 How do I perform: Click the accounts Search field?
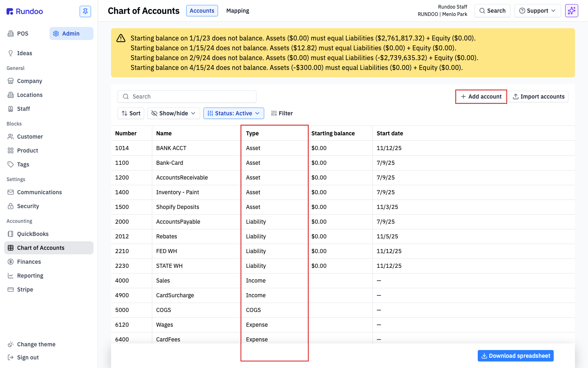pyautogui.click(x=187, y=96)
